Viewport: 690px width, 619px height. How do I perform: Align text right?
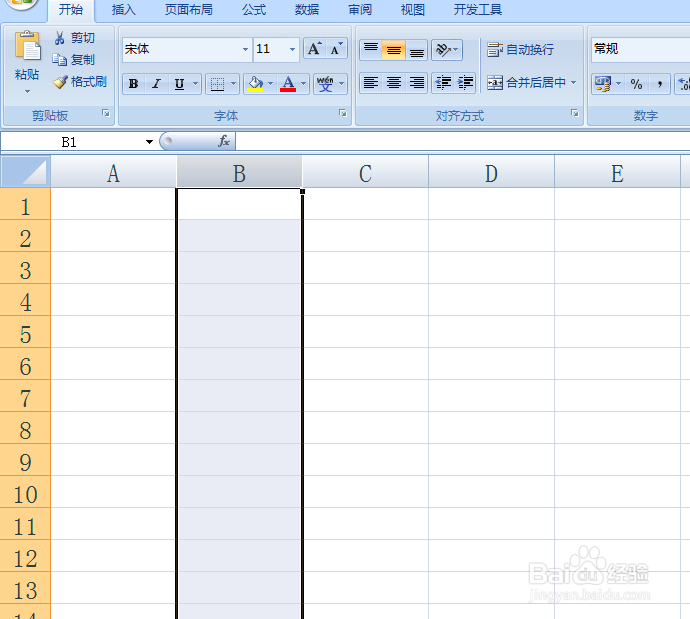pos(417,83)
